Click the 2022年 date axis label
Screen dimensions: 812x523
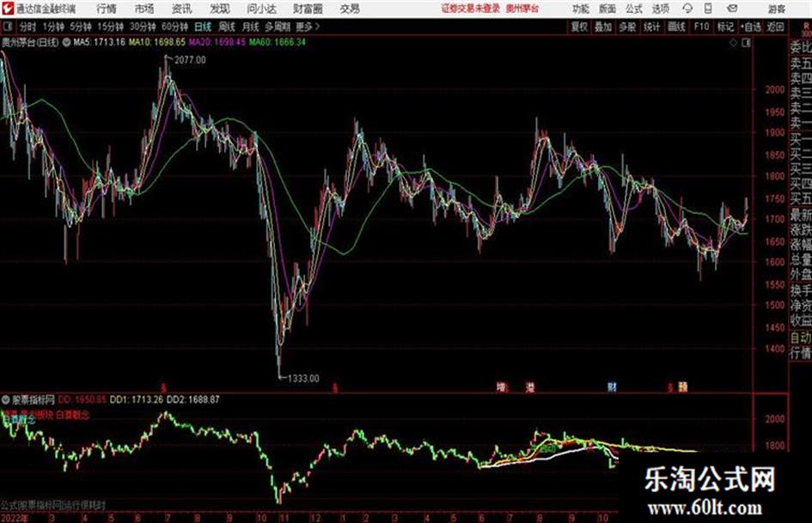pos(15,518)
